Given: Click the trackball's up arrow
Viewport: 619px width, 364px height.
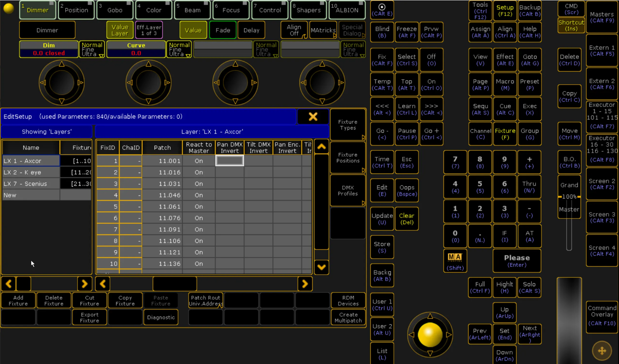Looking at the screenshot, I should tap(430, 316).
